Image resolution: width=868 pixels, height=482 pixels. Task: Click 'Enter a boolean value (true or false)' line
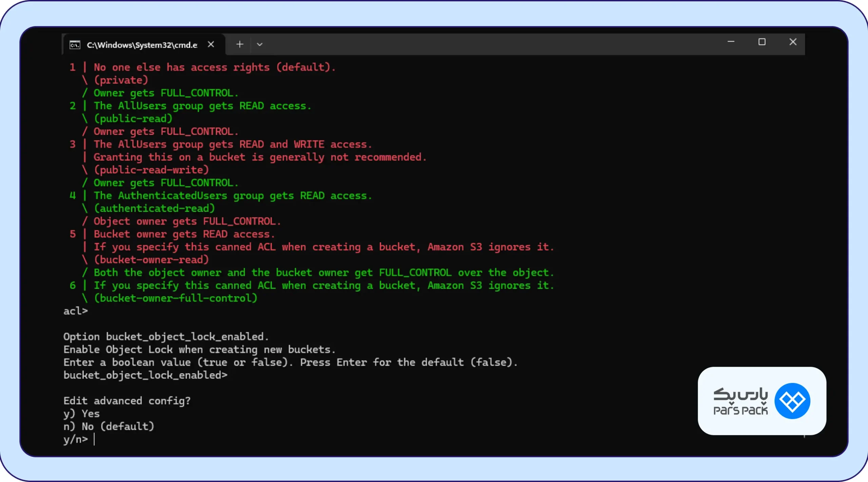[x=291, y=362]
